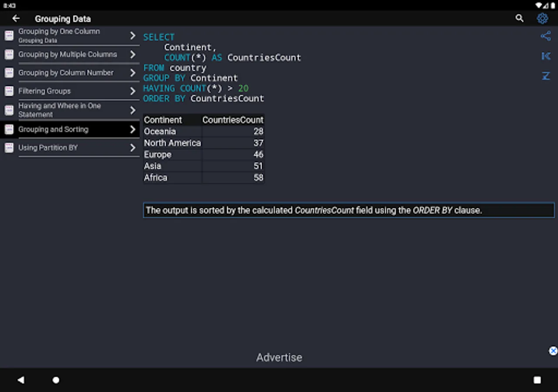
Task: Open settings via the gear icon
Action: coord(542,18)
